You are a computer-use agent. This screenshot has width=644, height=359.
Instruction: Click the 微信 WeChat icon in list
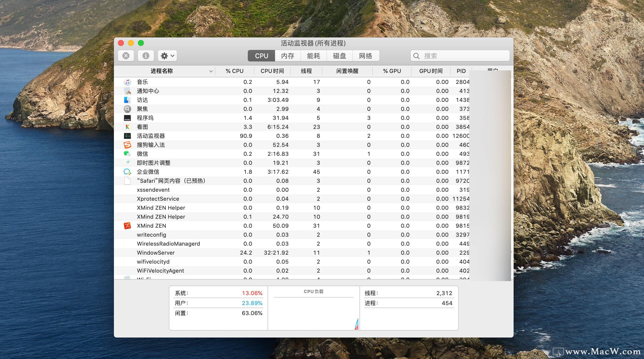127,154
